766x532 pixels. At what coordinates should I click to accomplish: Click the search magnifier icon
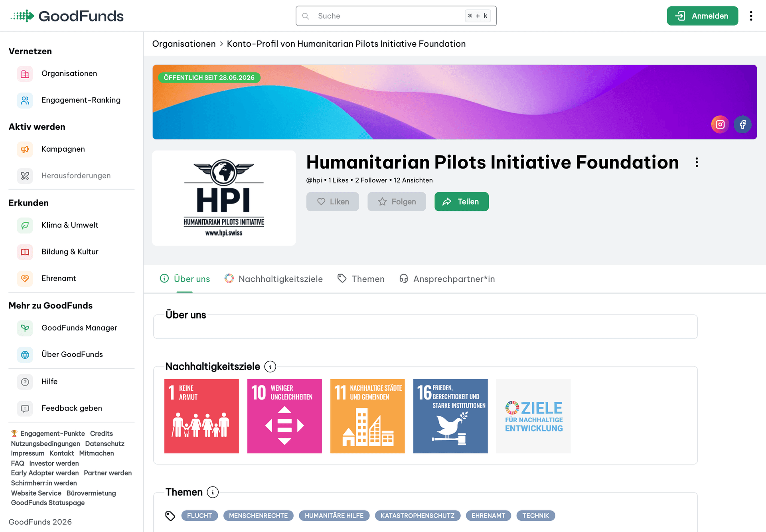(x=306, y=16)
